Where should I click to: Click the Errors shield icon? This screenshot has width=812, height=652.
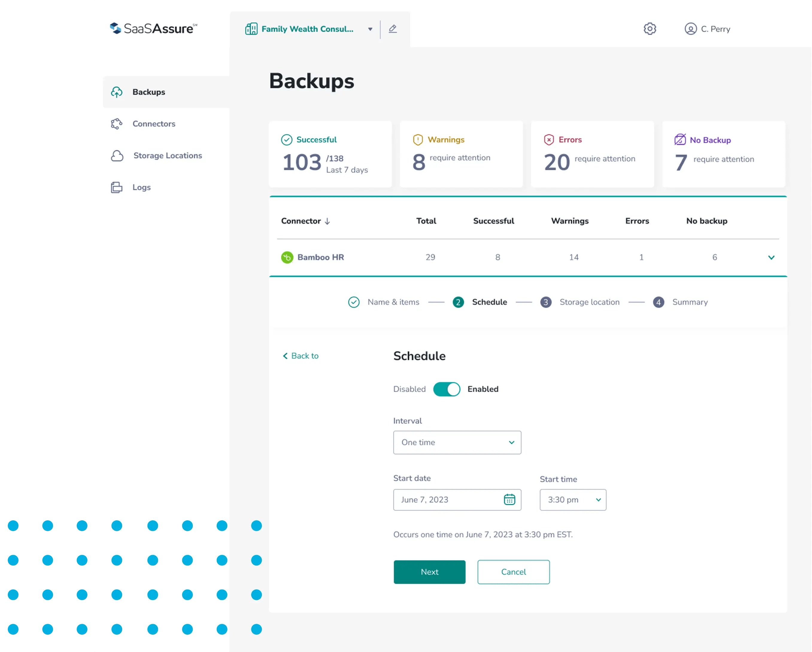[x=549, y=140]
